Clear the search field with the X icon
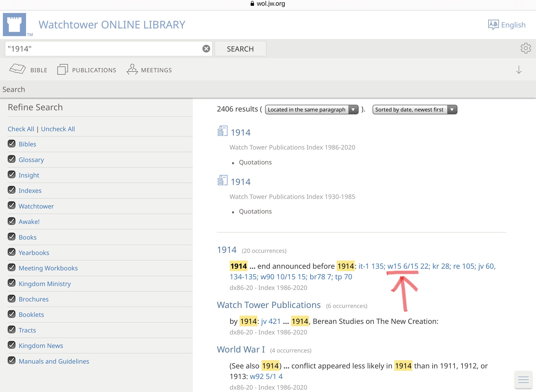 click(x=206, y=49)
